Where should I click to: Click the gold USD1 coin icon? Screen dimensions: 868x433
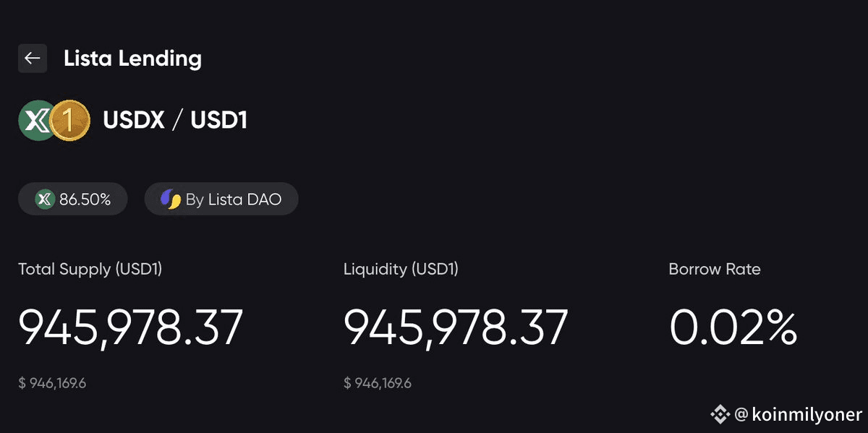coord(70,121)
